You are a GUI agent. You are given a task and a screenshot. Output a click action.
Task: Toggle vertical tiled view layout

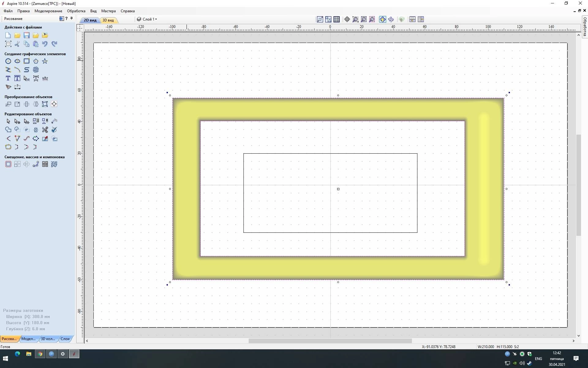click(x=421, y=19)
